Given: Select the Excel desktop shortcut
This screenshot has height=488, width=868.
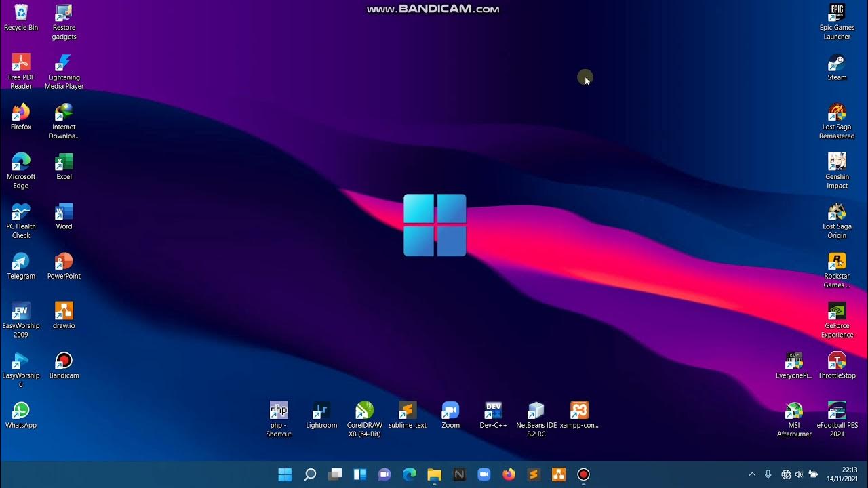Looking at the screenshot, I should [x=64, y=167].
